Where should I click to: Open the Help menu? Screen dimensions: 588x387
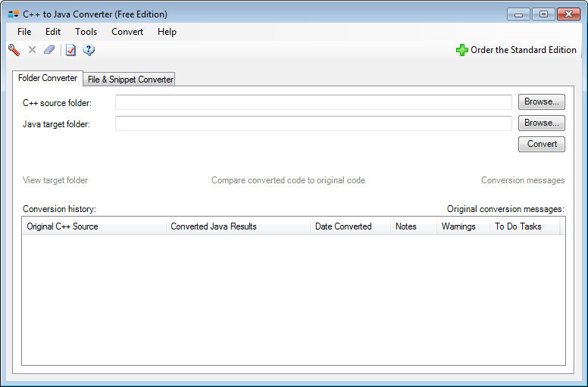coord(167,32)
